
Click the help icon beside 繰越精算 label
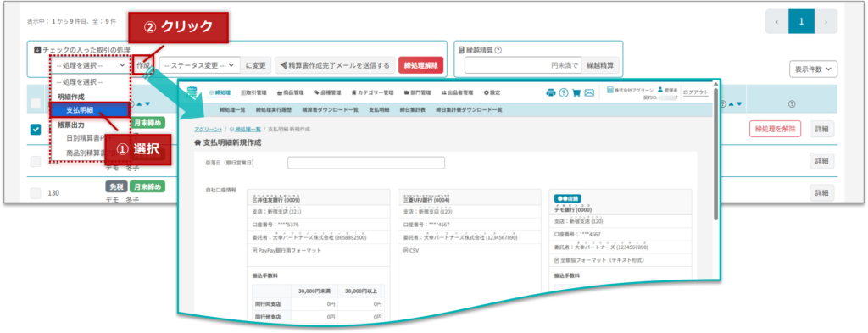click(x=498, y=50)
